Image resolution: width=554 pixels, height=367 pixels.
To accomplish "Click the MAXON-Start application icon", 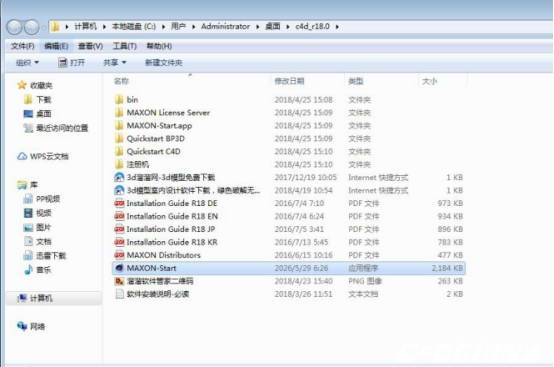I will pos(119,268).
